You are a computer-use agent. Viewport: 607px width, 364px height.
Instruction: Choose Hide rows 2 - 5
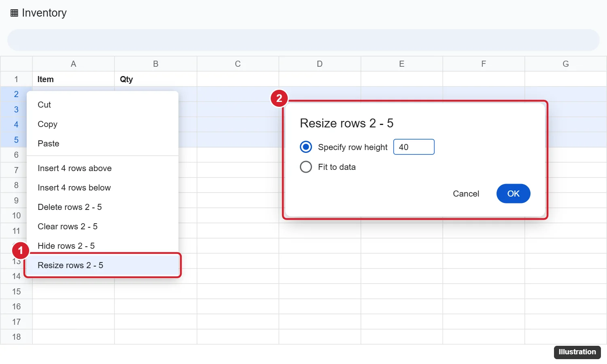click(102, 246)
